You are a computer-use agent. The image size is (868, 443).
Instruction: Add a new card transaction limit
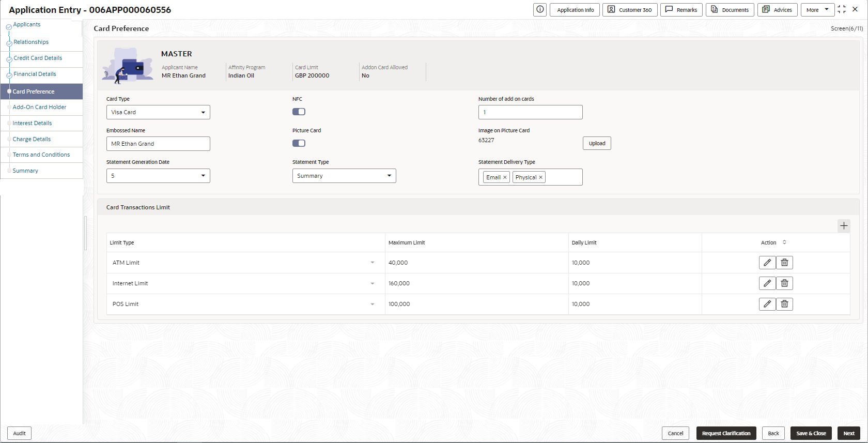point(844,226)
